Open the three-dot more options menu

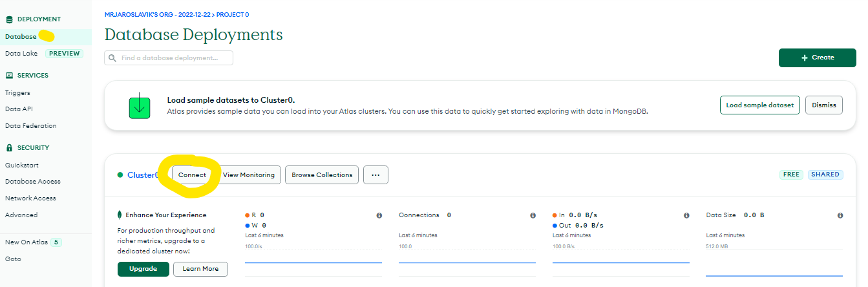[x=376, y=175]
